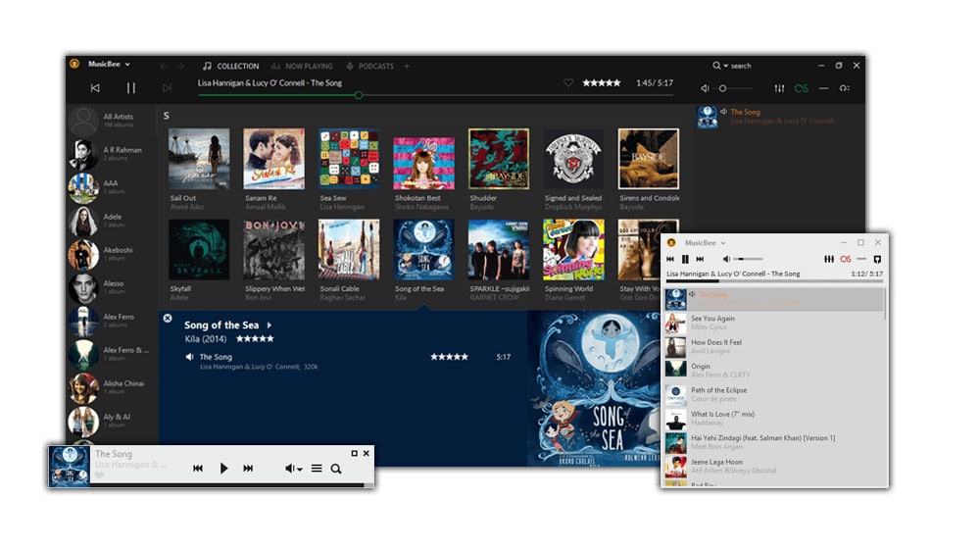Screen dimensions: 980x551
Task: Open equalizer in compact player window
Action: coord(829,259)
